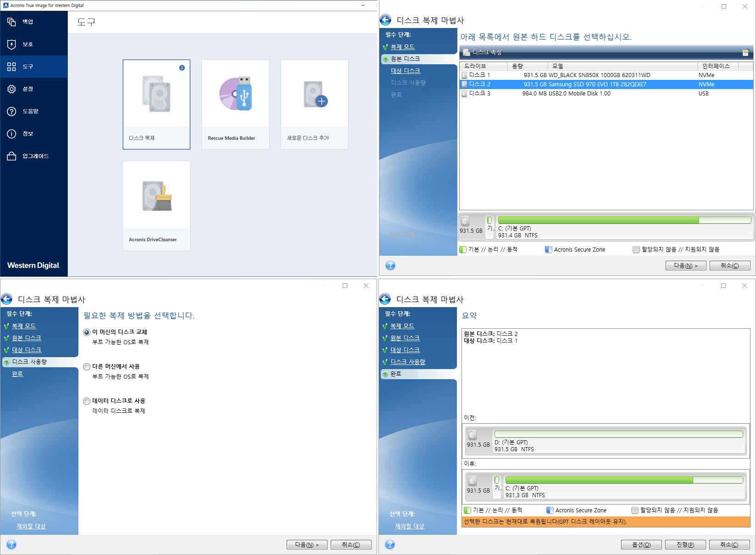Open the 업그레이드 (Upgrade) bag section

tap(33, 156)
